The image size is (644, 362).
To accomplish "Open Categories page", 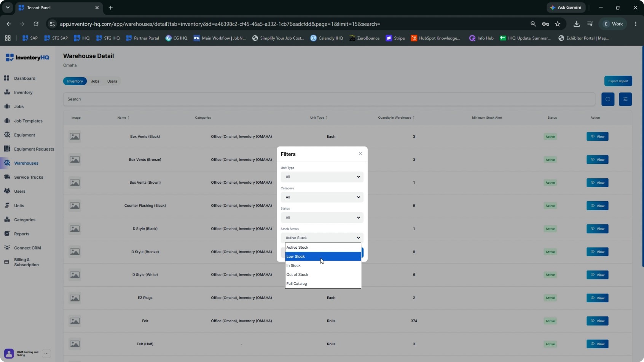I will [24, 220].
